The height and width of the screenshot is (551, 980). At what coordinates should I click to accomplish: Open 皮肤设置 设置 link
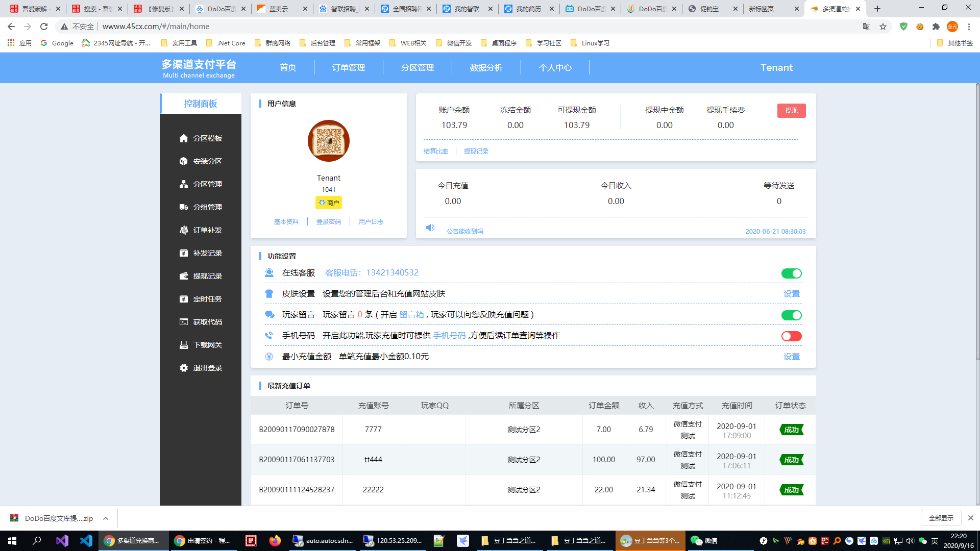point(792,294)
